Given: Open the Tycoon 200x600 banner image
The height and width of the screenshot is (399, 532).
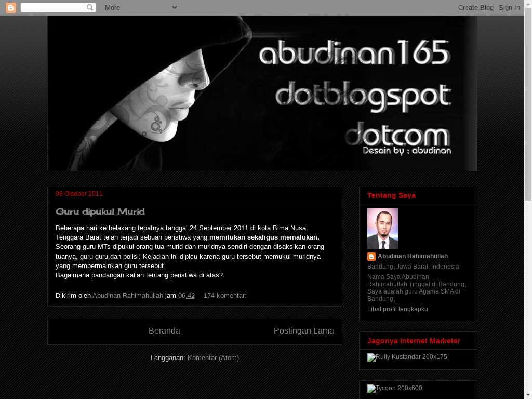Looking at the screenshot, I should tap(394, 389).
